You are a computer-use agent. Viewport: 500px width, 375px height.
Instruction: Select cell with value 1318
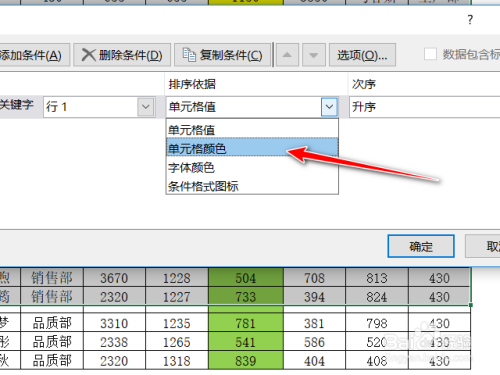[177, 360]
